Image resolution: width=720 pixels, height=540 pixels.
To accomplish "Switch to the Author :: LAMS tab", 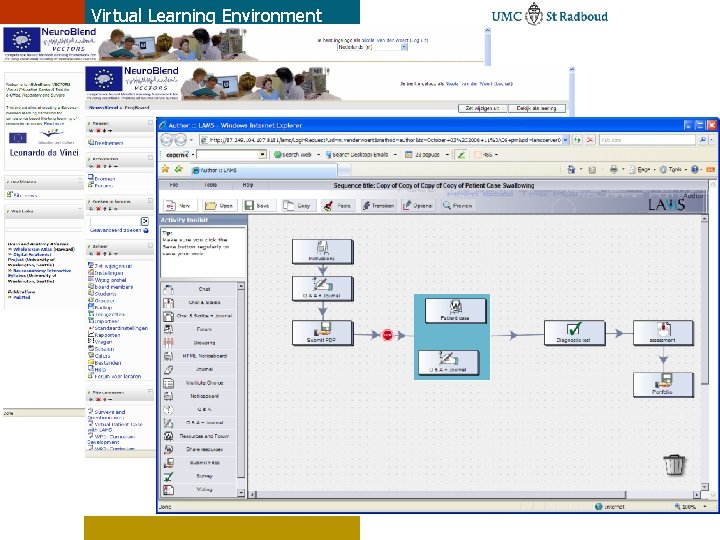I will click(264, 170).
